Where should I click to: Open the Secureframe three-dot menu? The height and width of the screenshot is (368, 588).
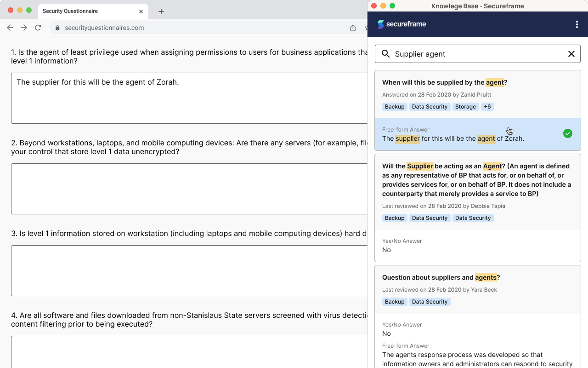(x=577, y=24)
